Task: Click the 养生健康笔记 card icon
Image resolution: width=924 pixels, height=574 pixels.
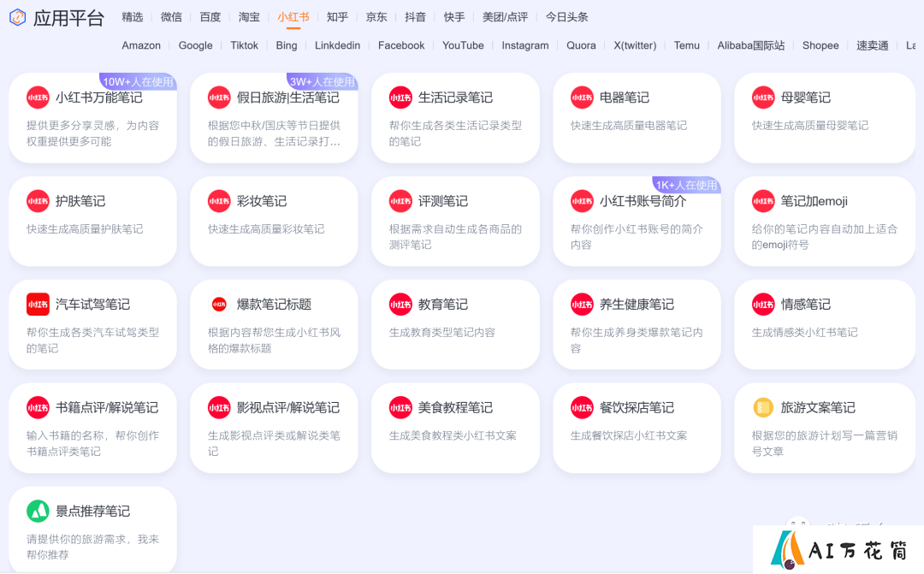Action: click(583, 305)
